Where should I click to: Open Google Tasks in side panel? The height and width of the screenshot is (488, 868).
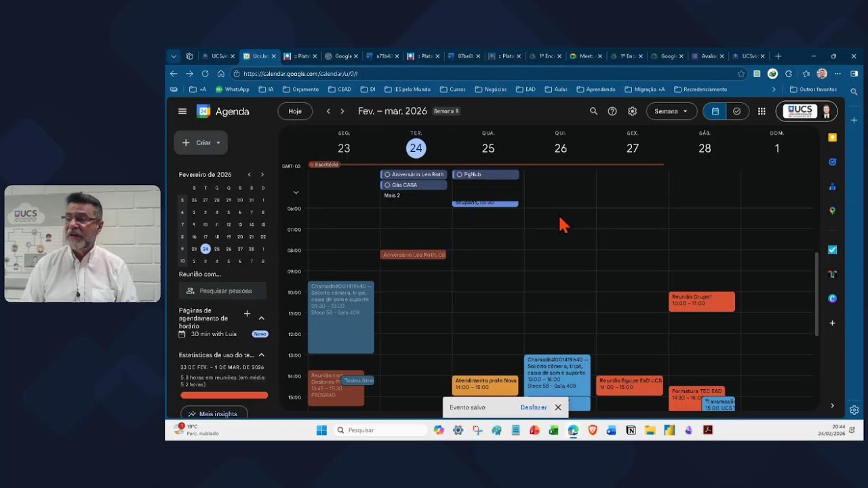(832, 162)
